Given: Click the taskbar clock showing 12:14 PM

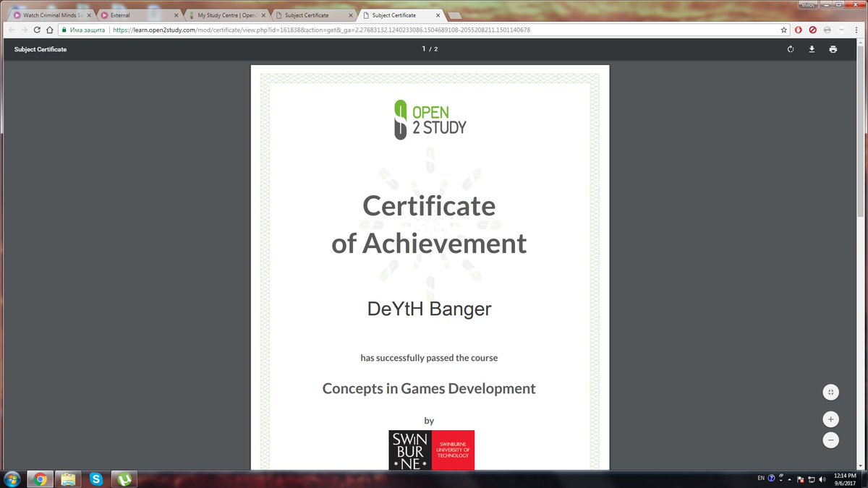Looking at the screenshot, I should (x=844, y=479).
